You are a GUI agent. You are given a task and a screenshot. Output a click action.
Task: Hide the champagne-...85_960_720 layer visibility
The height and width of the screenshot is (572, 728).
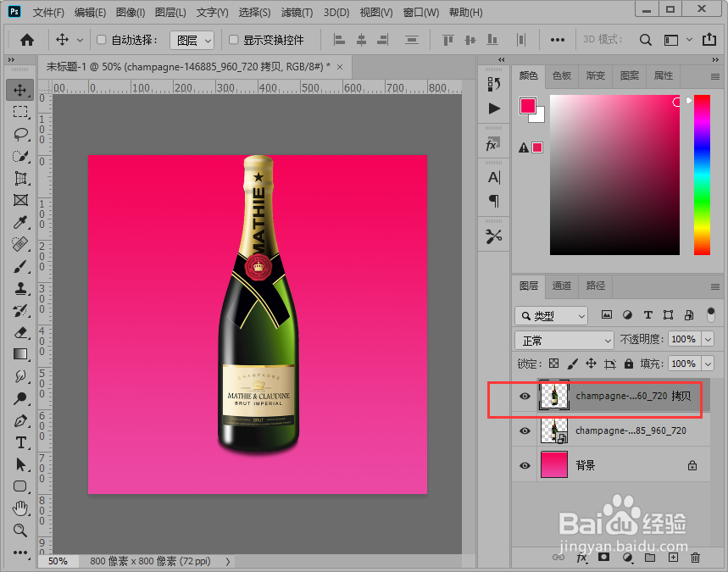tap(525, 430)
